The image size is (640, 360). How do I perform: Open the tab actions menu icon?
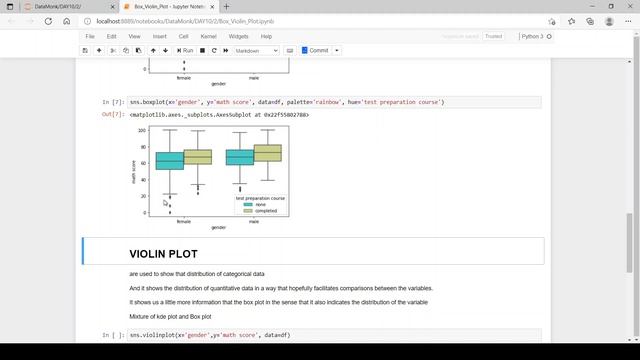point(10,7)
